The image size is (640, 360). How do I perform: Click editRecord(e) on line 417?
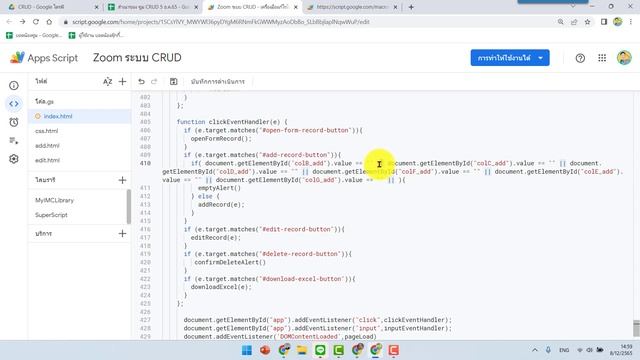click(216, 238)
